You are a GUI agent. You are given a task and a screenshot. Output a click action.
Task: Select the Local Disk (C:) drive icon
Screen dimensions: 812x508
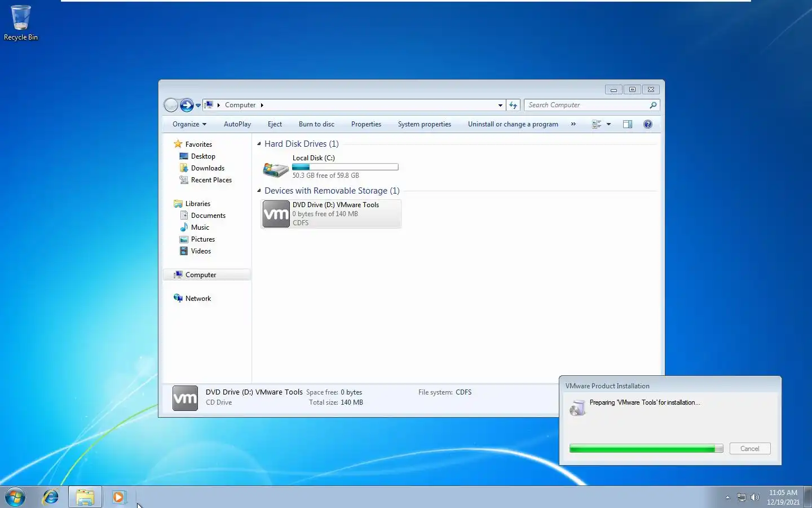(x=276, y=169)
